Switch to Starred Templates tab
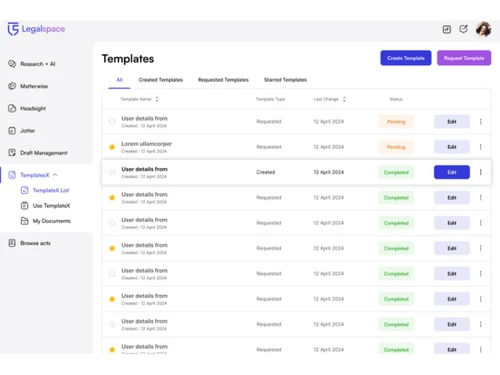 tap(285, 80)
